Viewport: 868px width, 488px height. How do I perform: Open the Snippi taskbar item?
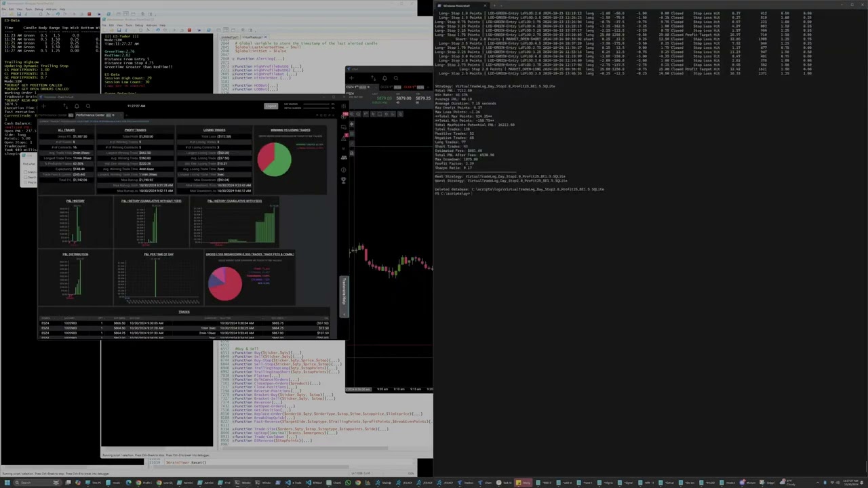click(x=767, y=483)
